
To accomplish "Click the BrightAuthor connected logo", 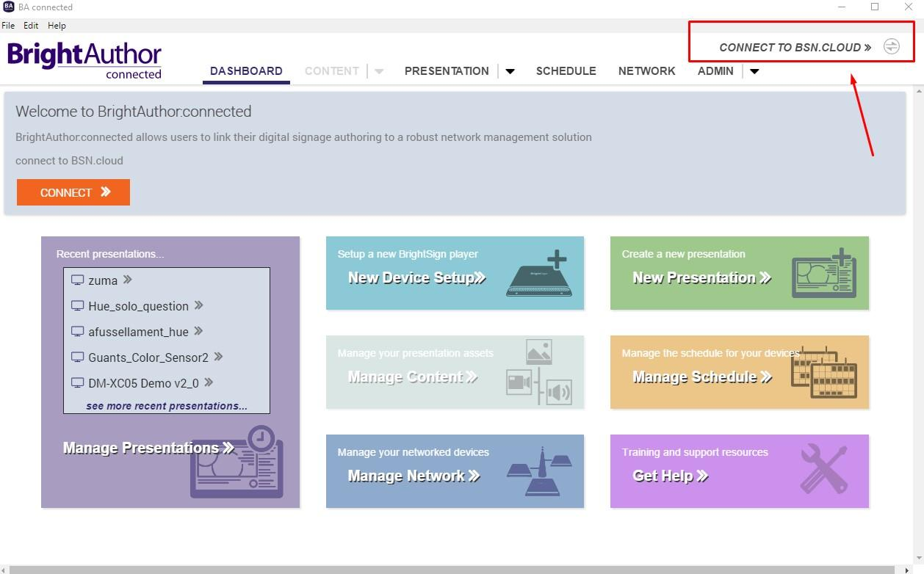I will click(x=84, y=60).
